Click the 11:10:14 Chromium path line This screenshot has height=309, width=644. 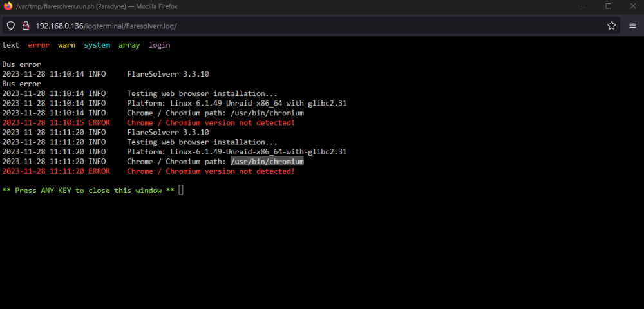click(153, 113)
